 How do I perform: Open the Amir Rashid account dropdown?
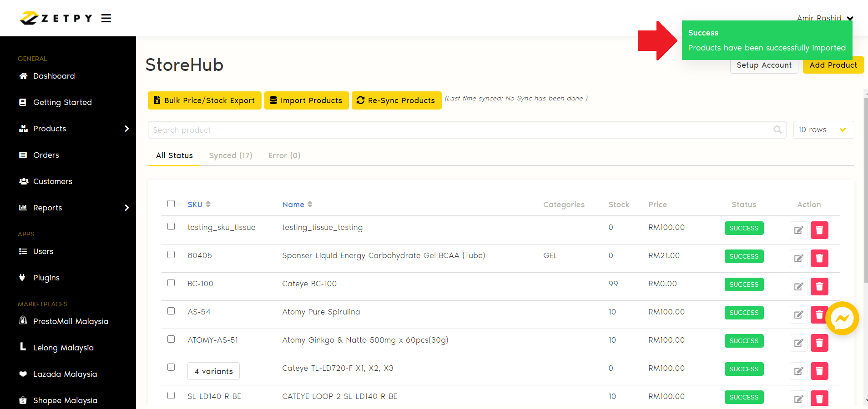pyautogui.click(x=824, y=18)
